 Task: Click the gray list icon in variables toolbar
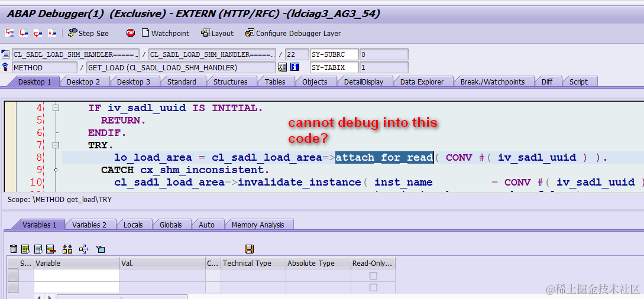(x=38, y=249)
